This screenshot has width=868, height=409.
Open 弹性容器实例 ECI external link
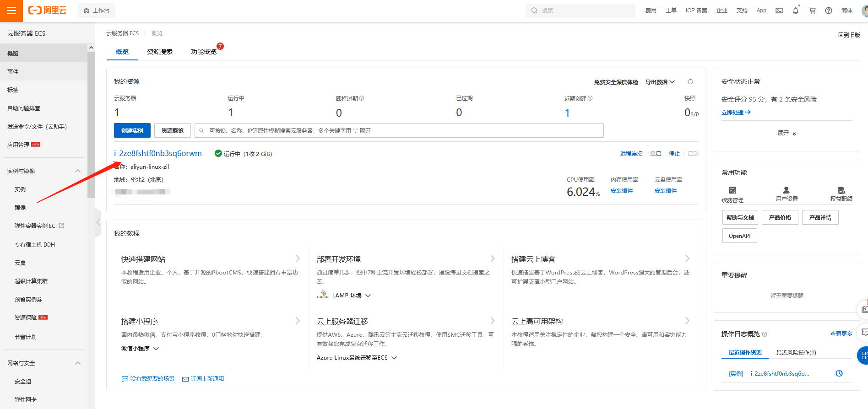(39, 226)
